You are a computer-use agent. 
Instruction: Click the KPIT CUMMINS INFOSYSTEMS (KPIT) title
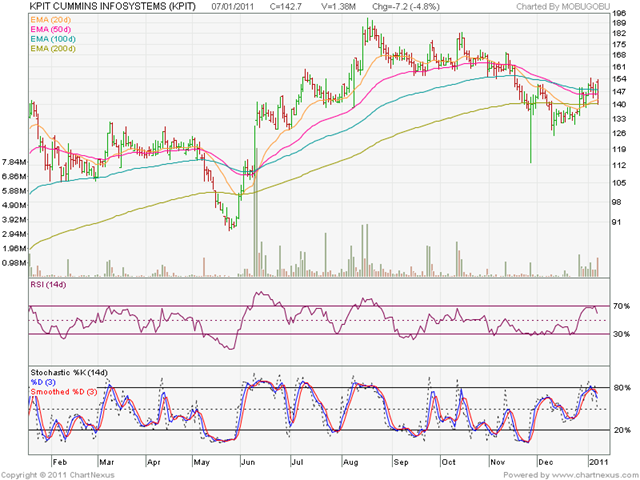(113, 7)
